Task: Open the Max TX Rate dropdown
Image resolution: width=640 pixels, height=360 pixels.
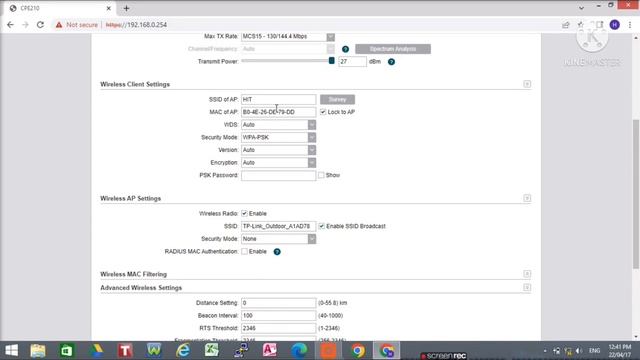Action: click(288, 37)
